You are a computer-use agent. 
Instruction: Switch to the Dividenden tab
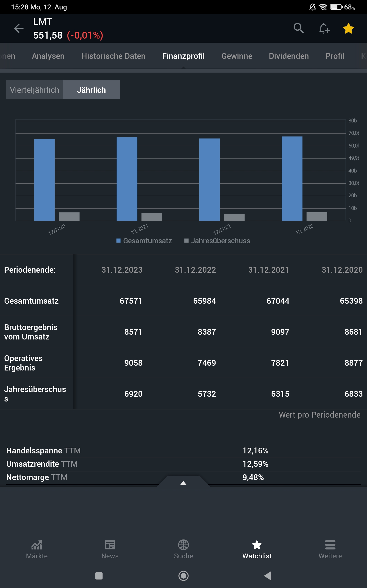[x=289, y=56]
